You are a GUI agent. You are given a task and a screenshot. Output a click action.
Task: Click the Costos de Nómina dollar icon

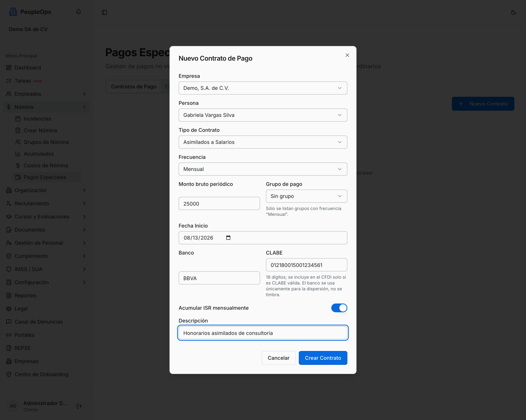click(18, 166)
